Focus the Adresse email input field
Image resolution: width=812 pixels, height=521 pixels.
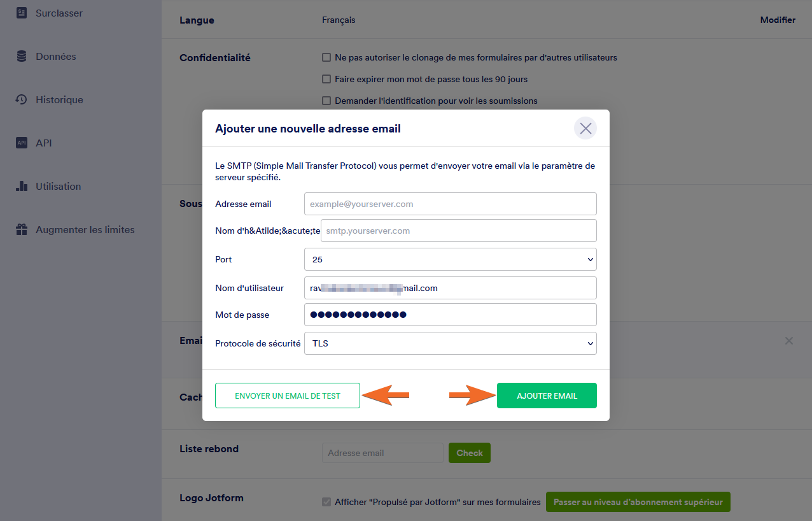(450, 204)
